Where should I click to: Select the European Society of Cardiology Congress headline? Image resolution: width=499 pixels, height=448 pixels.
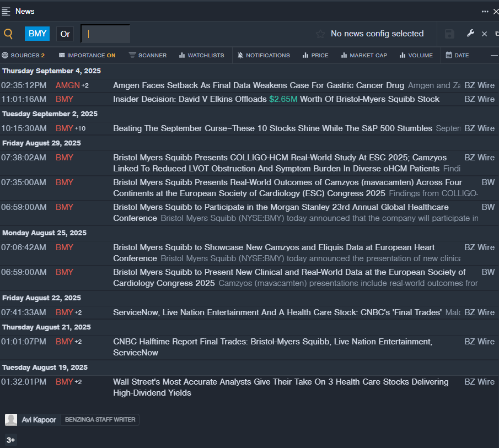pyautogui.click(x=289, y=278)
